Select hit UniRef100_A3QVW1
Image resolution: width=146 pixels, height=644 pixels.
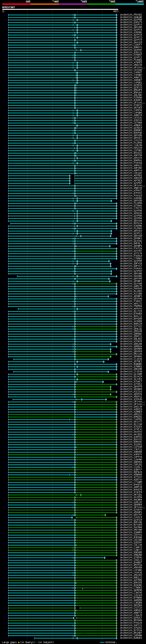point(131,32)
